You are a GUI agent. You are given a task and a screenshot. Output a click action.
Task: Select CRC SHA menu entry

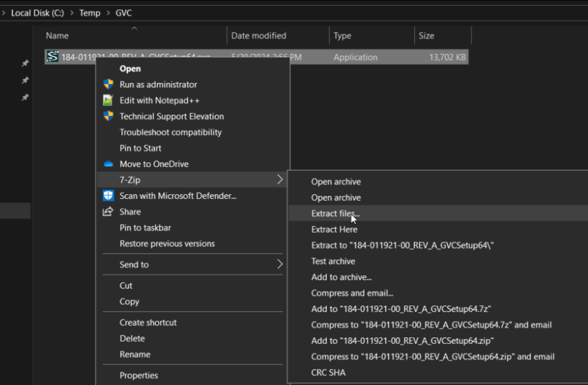(328, 372)
